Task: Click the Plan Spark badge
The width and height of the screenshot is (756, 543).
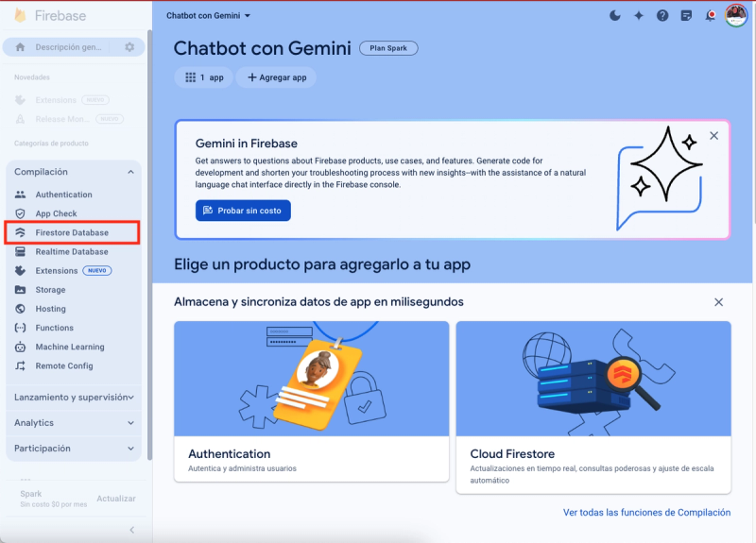Action: click(x=388, y=48)
